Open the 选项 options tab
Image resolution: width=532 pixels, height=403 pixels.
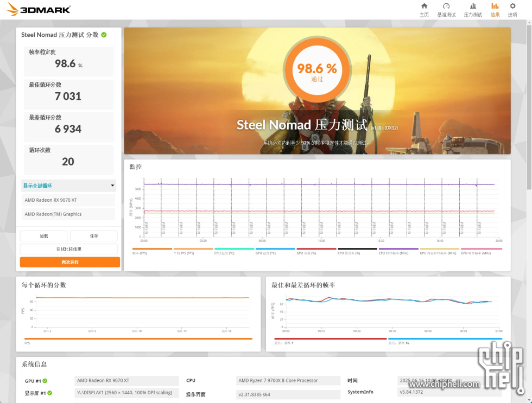(x=512, y=10)
